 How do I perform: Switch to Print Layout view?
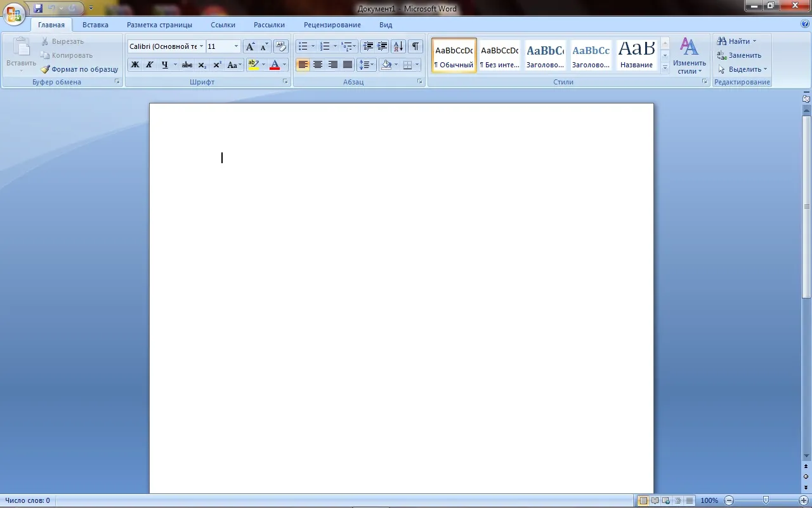click(643, 500)
